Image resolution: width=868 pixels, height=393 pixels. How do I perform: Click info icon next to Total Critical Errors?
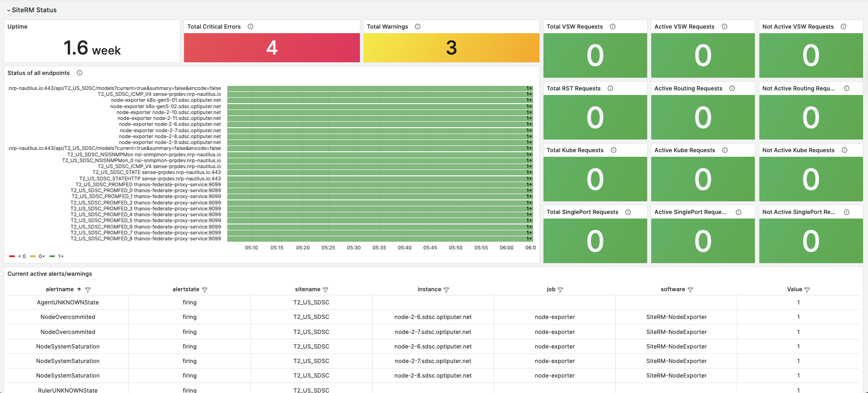click(250, 27)
